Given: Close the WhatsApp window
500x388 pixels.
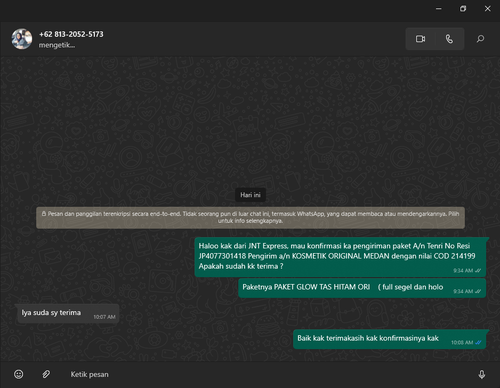Looking at the screenshot, I should [x=487, y=9].
